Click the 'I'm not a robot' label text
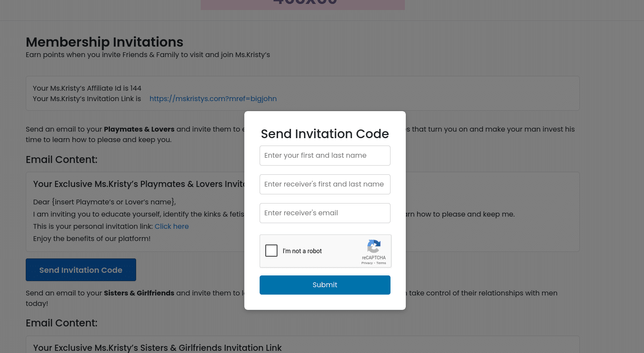644x353 pixels. 302,251
